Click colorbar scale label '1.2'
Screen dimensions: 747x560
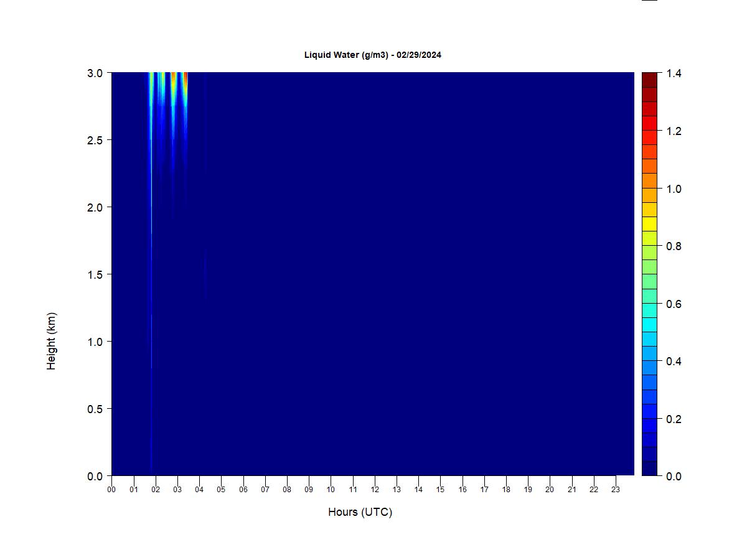[x=674, y=131]
